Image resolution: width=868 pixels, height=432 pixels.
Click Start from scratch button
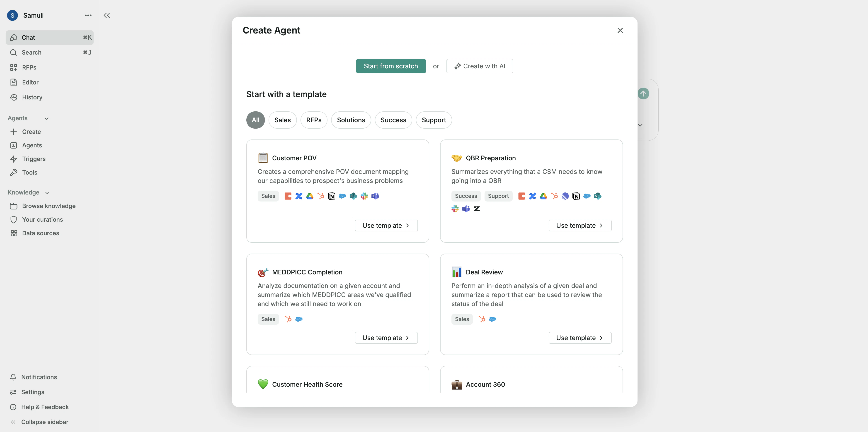pos(390,66)
